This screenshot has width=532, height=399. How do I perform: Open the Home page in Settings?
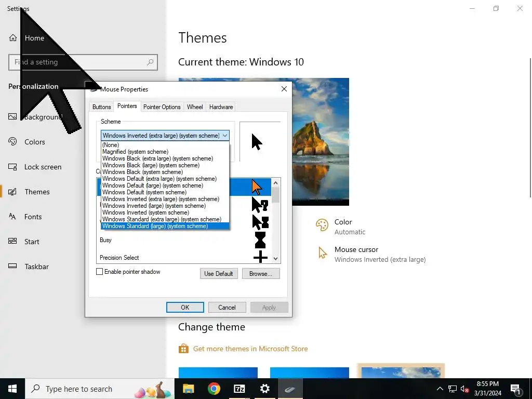coord(26,38)
